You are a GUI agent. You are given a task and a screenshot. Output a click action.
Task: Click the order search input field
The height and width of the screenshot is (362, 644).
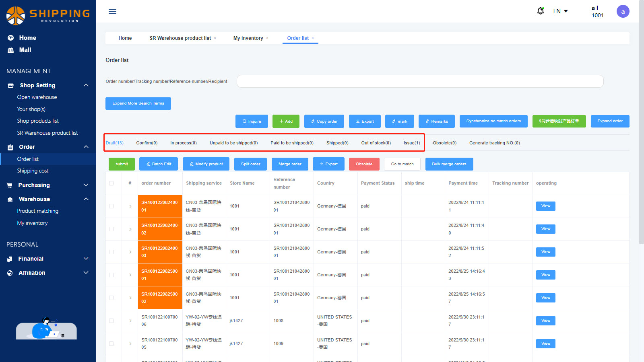coord(420,81)
